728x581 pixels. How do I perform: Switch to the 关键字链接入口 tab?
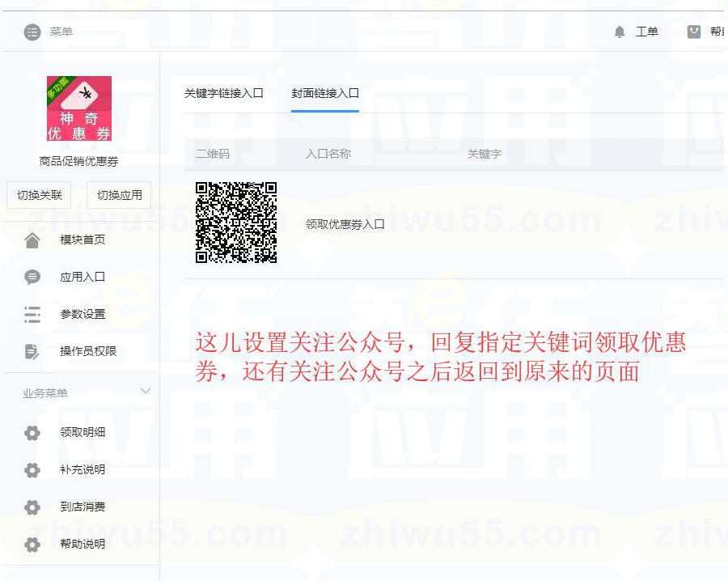[224, 93]
